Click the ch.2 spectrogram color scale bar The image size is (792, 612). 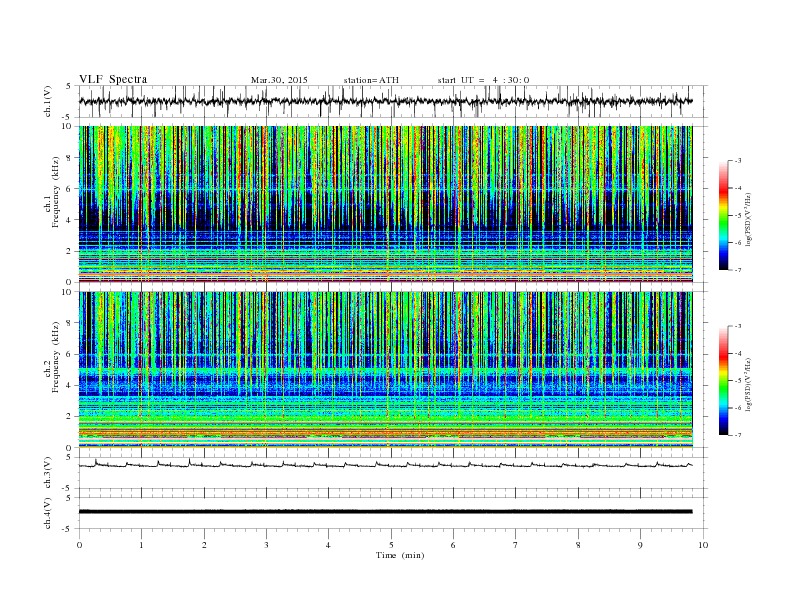tap(724, 381)
